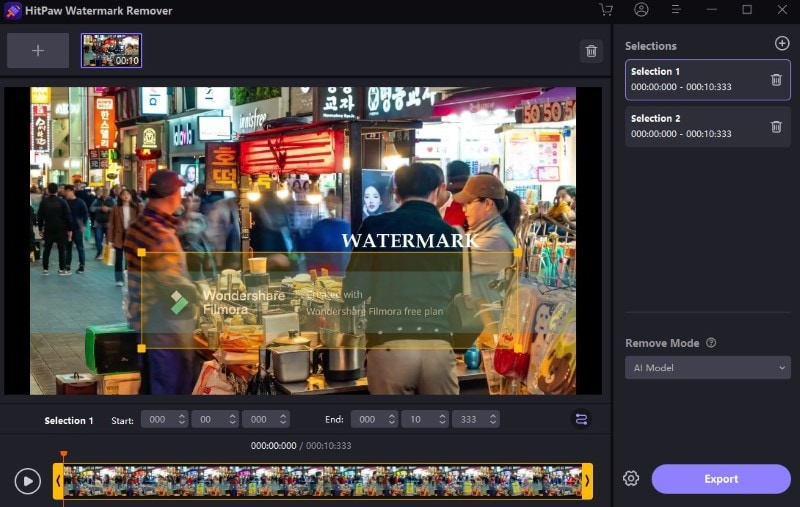Viewport: 800px width, 507px height.
Task: Open settings gear beside Export
Action: pos(631,478)
